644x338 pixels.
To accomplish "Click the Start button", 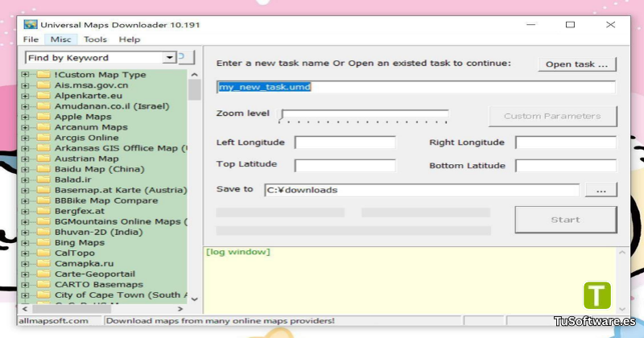I will point(566,220).
